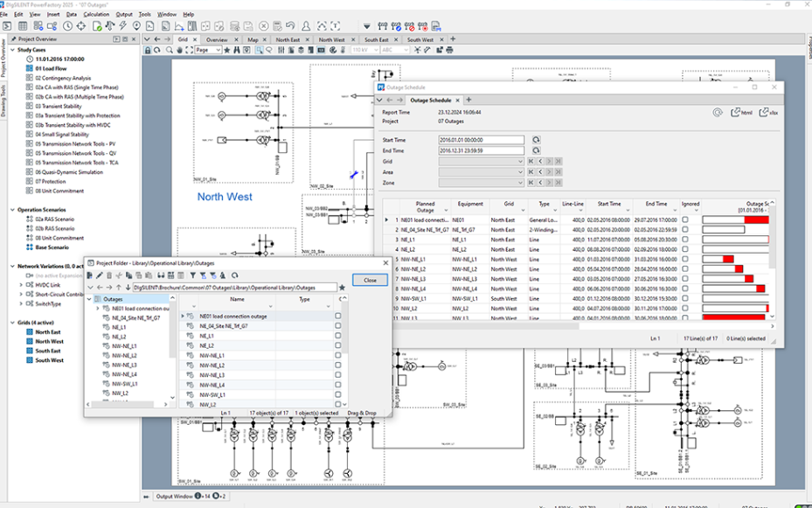
Task: Click the filter funnel icon in Project Folder
Action: click(192, 275)
